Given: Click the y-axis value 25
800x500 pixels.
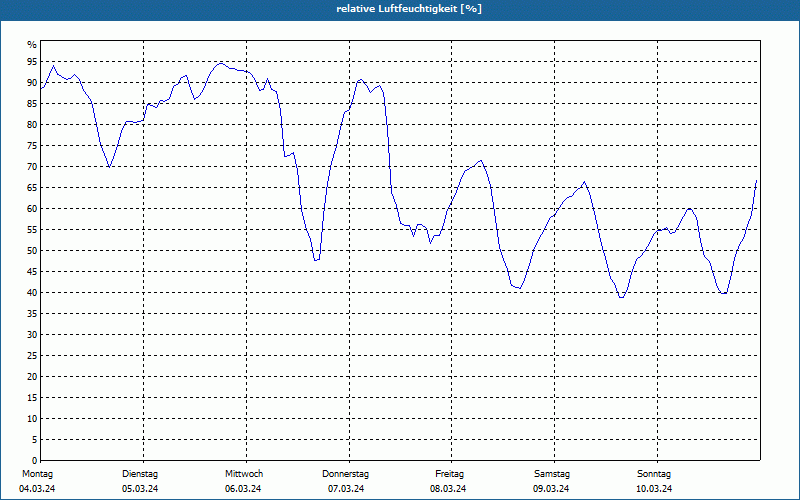Looking at the screenshot, I should [32, 356].
